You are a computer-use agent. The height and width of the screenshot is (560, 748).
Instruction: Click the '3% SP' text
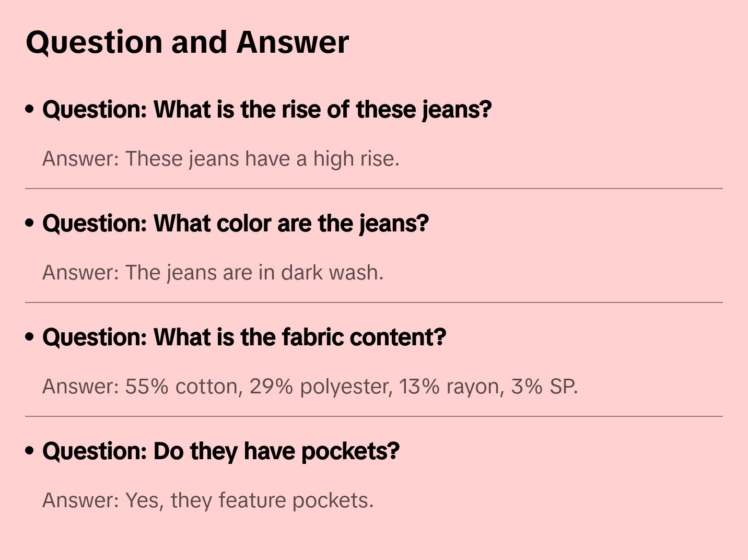[543, 387]
